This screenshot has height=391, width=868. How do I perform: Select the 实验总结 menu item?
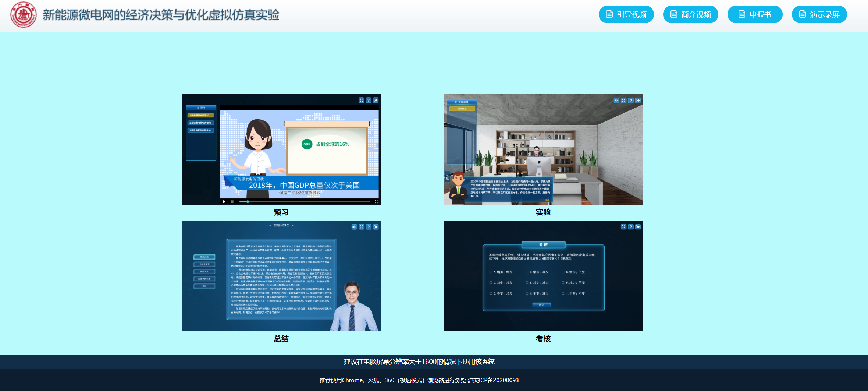pyautogui.click(x=204, y=257)
